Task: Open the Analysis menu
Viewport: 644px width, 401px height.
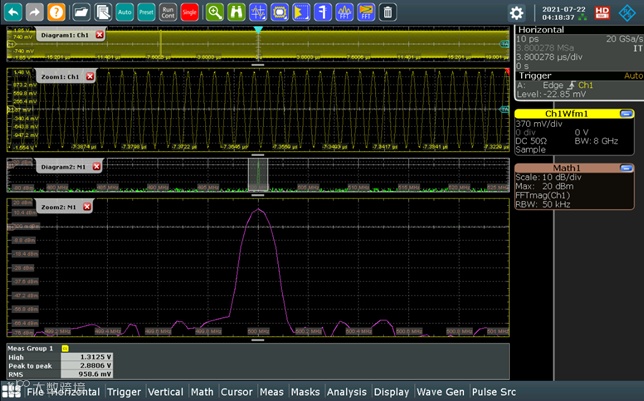Action: pyautogui.click(x=347, y=392)
